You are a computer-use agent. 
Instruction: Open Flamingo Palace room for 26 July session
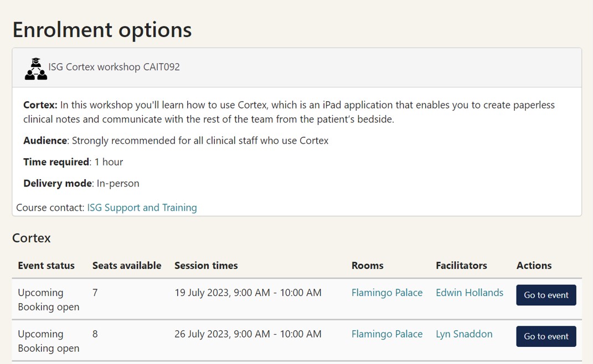pos(386,334)
